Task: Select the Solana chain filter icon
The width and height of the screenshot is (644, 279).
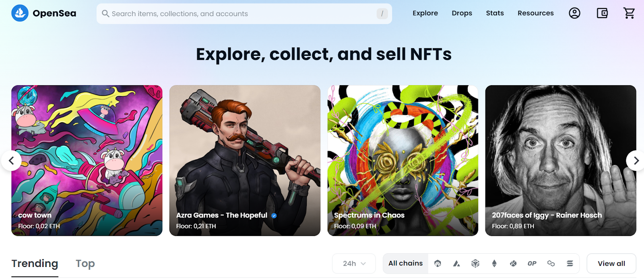Action: [x=570, y=263]
